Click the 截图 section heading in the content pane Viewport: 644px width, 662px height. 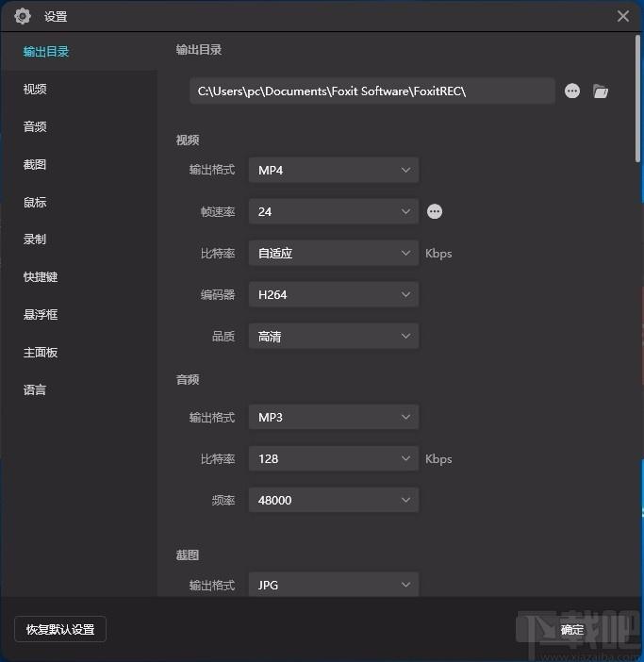tap(188, 554)
